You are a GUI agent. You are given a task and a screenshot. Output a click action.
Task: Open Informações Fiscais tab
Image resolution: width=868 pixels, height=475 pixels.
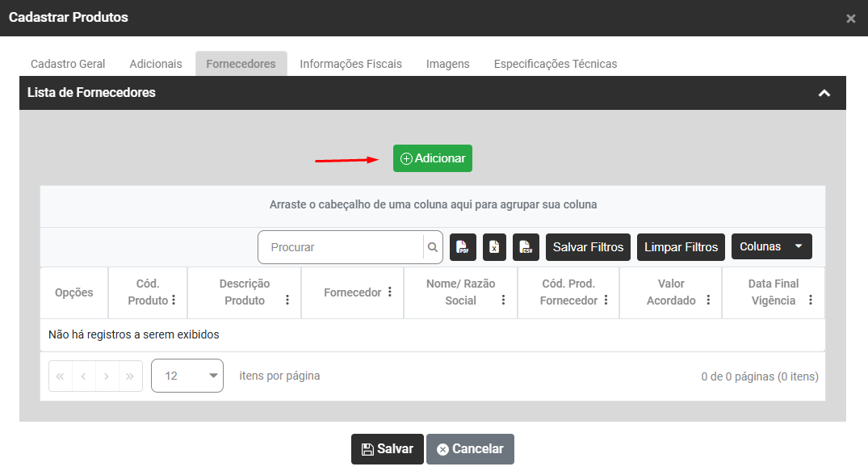(351, 64)
